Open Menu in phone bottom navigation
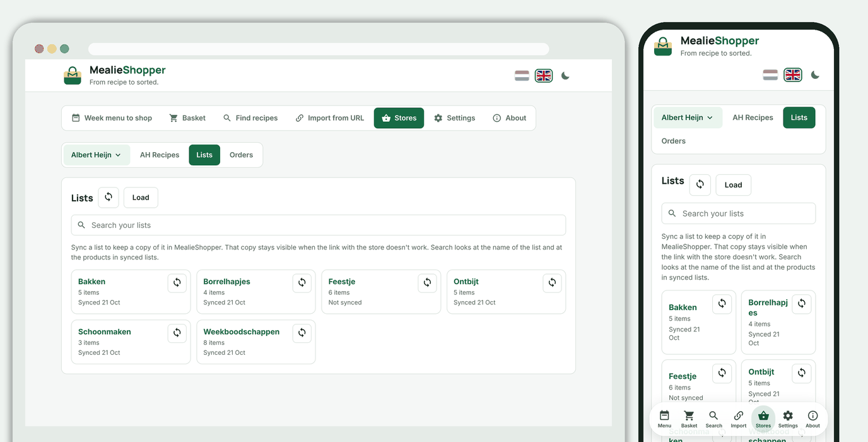 [x=664, y=419]
